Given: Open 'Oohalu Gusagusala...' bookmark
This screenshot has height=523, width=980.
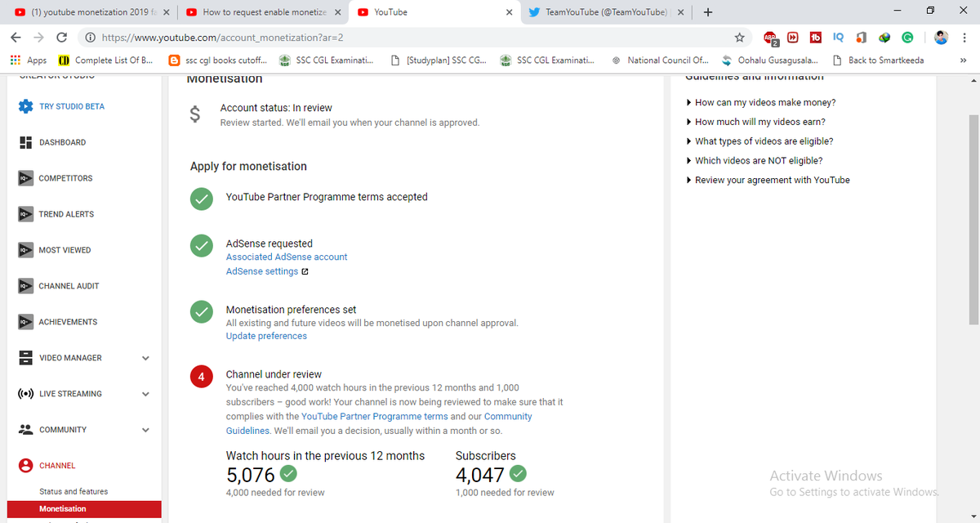Looking at the screenshot, I should (x=769, y=60).
